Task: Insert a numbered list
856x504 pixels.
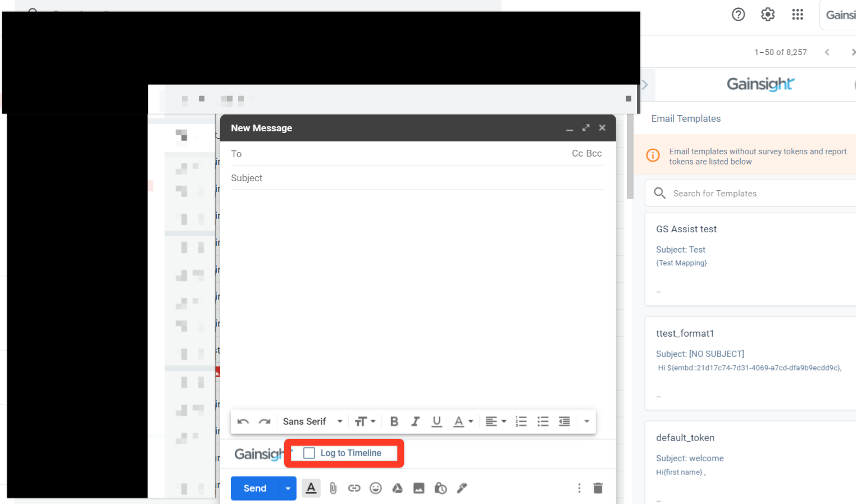Action: pos(521,421)
